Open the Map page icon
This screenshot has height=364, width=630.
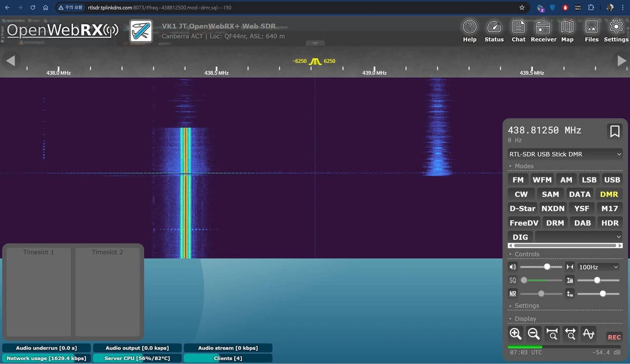[x=567, y=30]
